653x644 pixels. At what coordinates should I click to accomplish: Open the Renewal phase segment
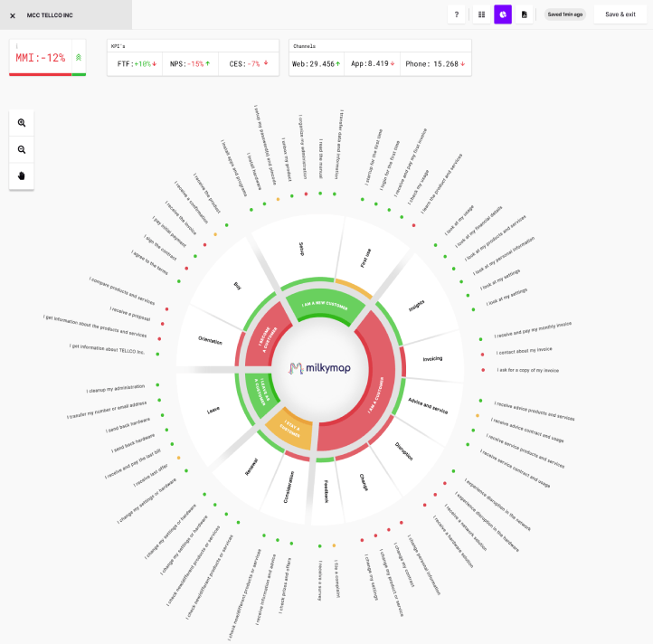[251, 467]
